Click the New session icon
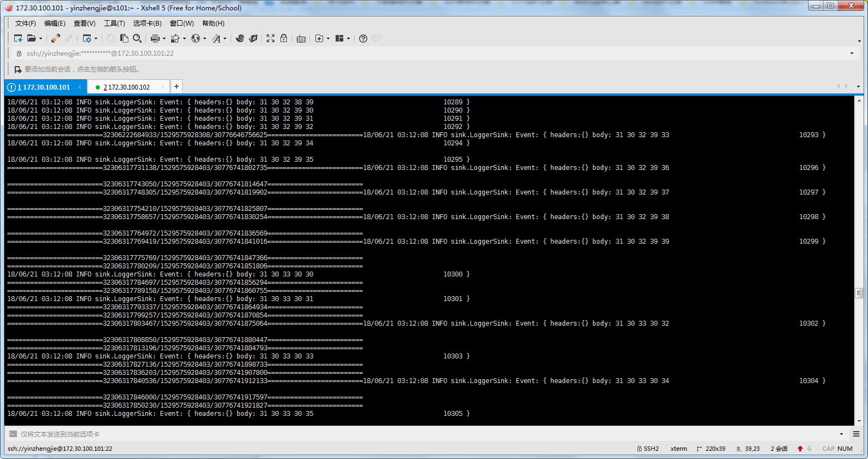Viewport: 868px width, 459px height. pos(18,38)
